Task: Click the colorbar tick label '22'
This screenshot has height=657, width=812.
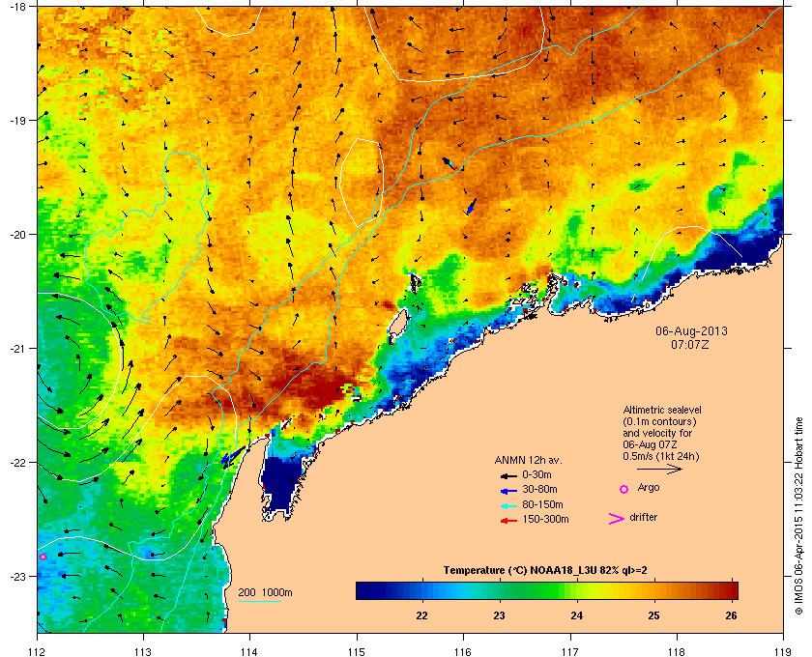Action: point(422,615)
